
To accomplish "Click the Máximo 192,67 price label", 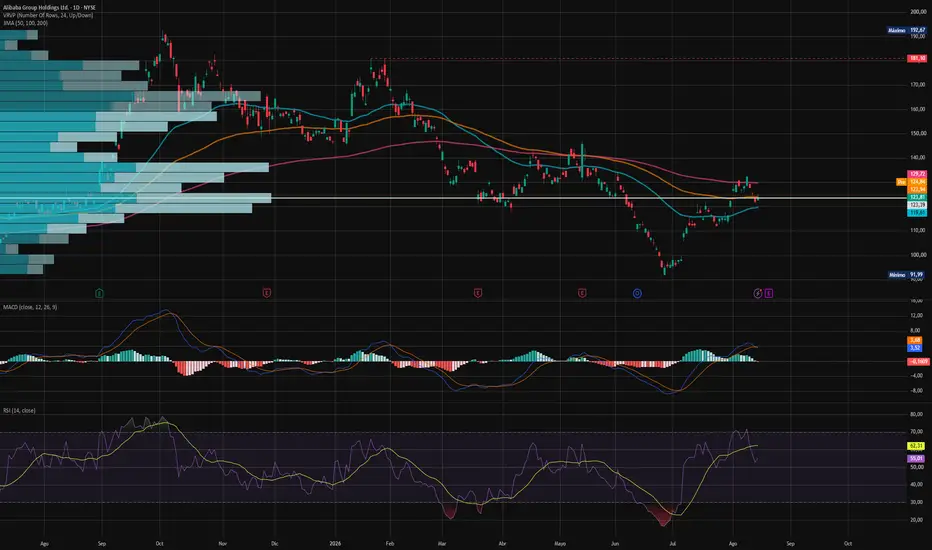I will [x=906, y=30].
